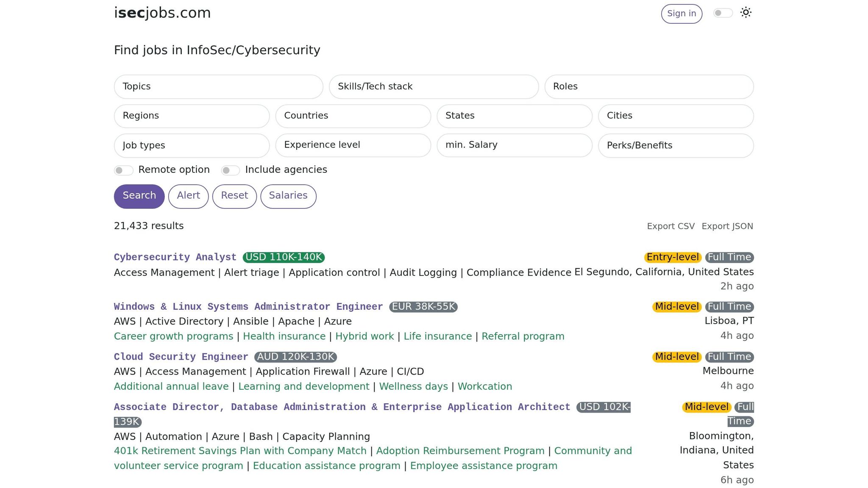This screenshot has width=868, height=488.
Task: Toggle the dark mode switch
Action: [723, 13]
